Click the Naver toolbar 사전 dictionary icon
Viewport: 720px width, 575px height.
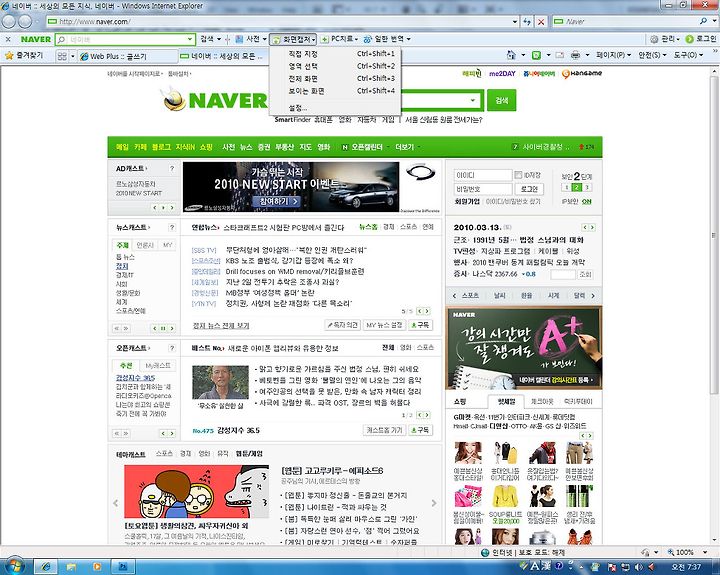click(x=239, y=39)
